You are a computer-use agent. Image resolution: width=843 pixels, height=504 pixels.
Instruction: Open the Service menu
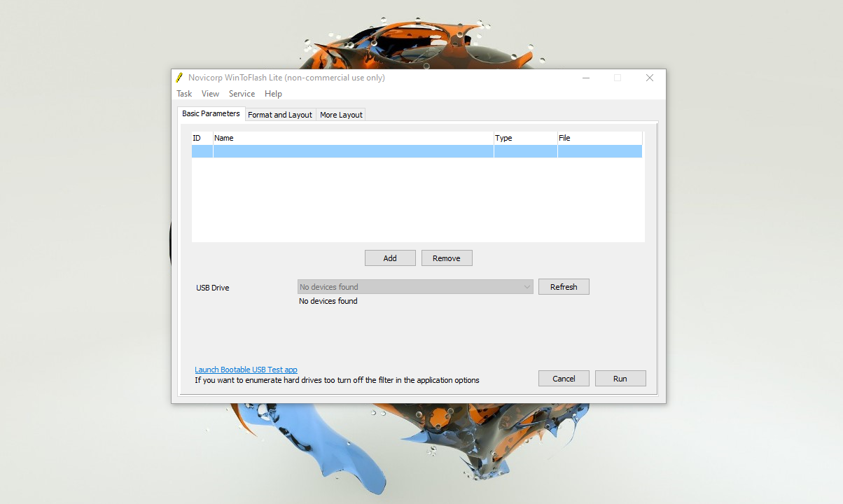[242, 94]
